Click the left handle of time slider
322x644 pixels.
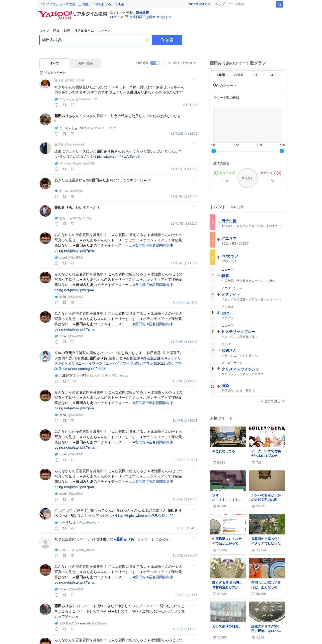[x=214, y=151]
